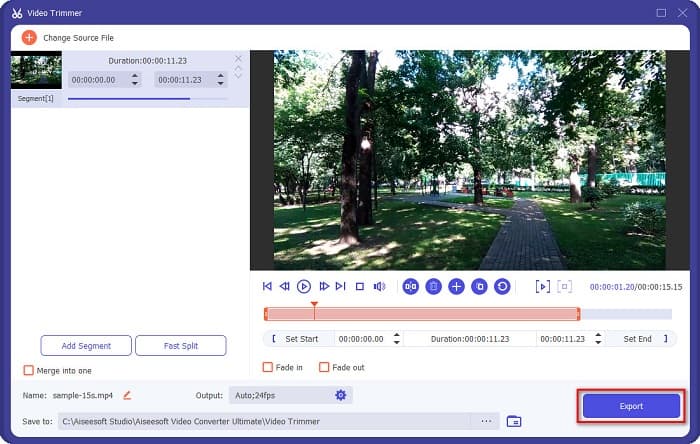Click the round trash Delete segment icon
Screen dimensions: 700x444
pyautogui.click(x=433, y=286)
